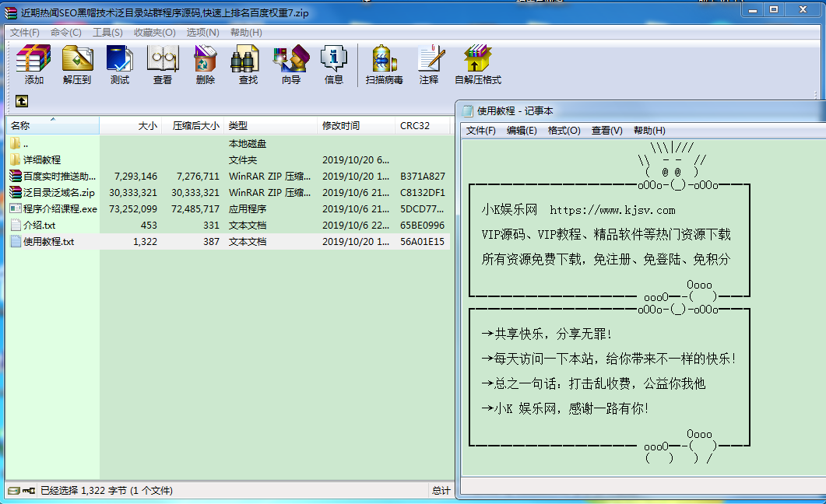Select the 泛目录泛域名.zip file
The height and width of the screenshot is (504, 826).
coord(52,193)
